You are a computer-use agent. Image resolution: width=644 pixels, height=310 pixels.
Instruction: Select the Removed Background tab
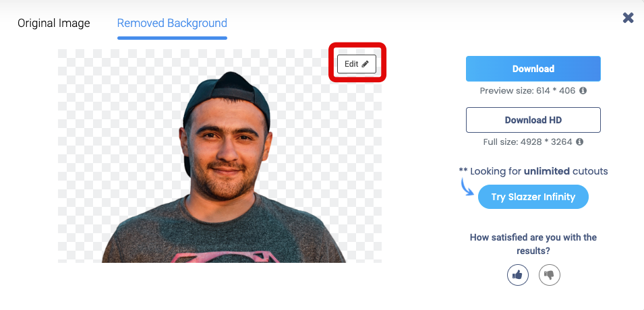coord(172,23)
